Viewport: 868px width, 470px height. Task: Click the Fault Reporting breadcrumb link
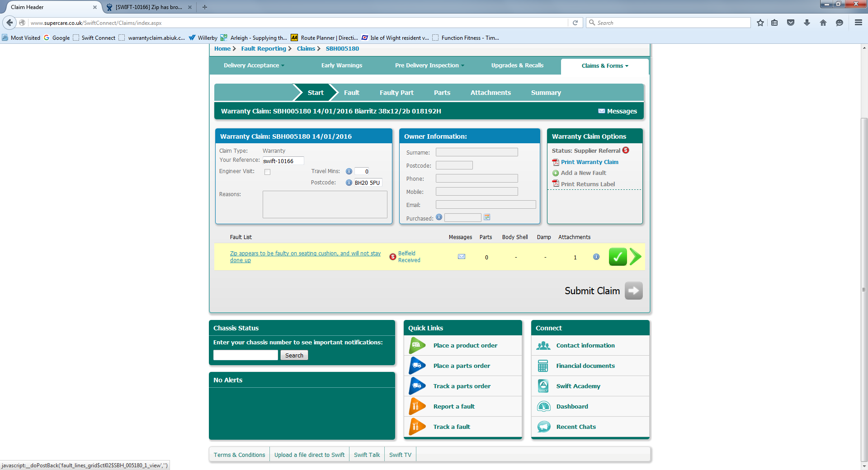point(264,49)
